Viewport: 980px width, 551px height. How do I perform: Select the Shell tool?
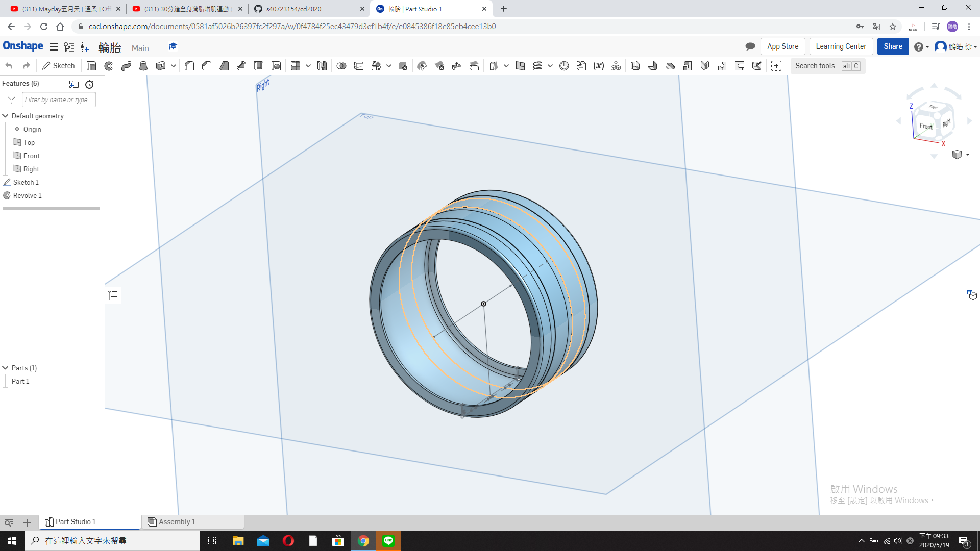tap(259, 66)
